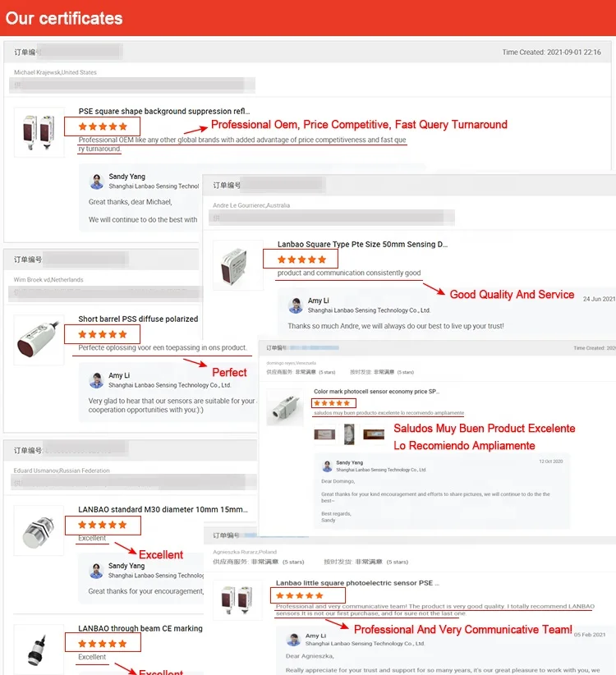Screen dimensions: 616x675
Task: Click the five-star rating on PSE square review
Action: [x=103, y=126]
